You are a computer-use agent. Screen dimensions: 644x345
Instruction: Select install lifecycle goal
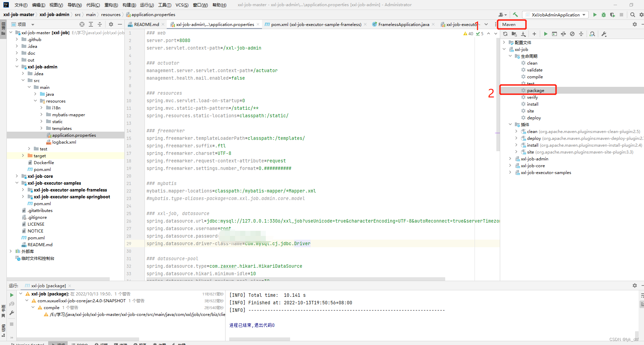(532, 104)
